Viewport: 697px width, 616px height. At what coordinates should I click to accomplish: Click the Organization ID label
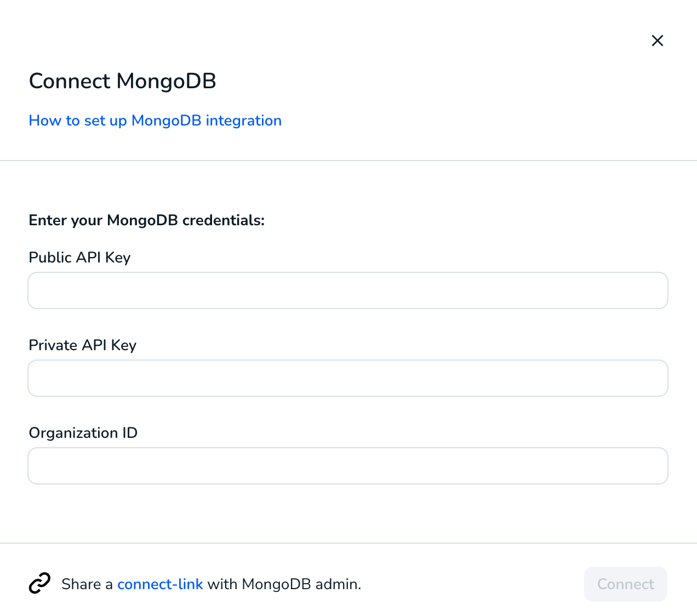coord(83,433)
